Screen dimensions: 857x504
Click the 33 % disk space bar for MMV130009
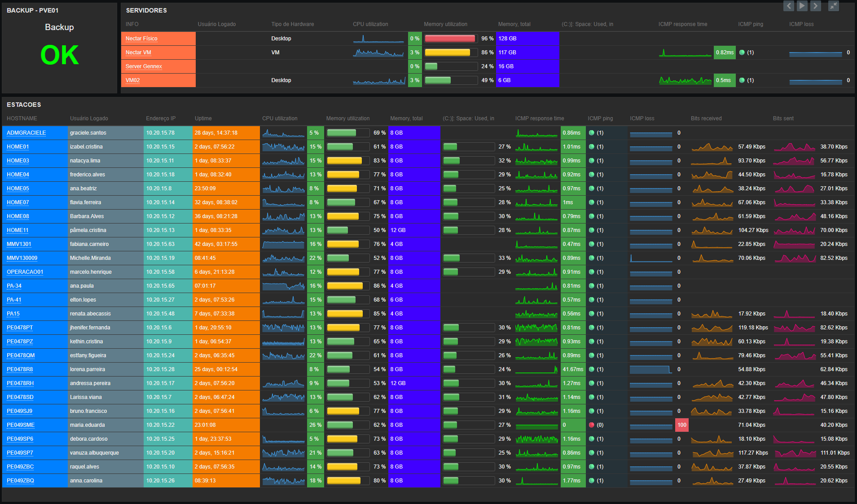469,258
